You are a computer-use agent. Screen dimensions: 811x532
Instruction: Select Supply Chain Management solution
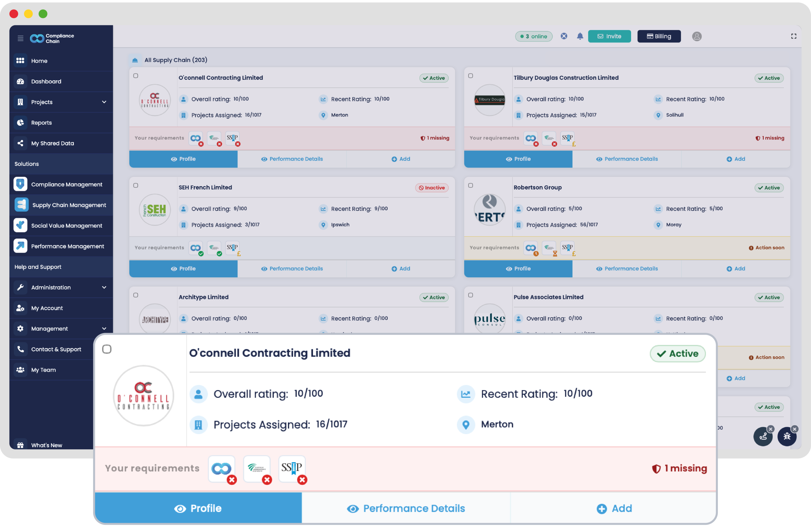pos(61,205)
